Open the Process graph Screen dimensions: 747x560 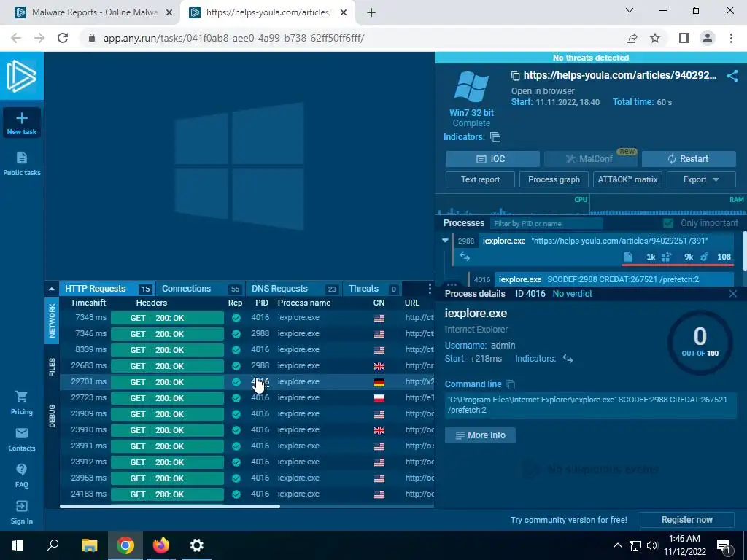point(554,179)
